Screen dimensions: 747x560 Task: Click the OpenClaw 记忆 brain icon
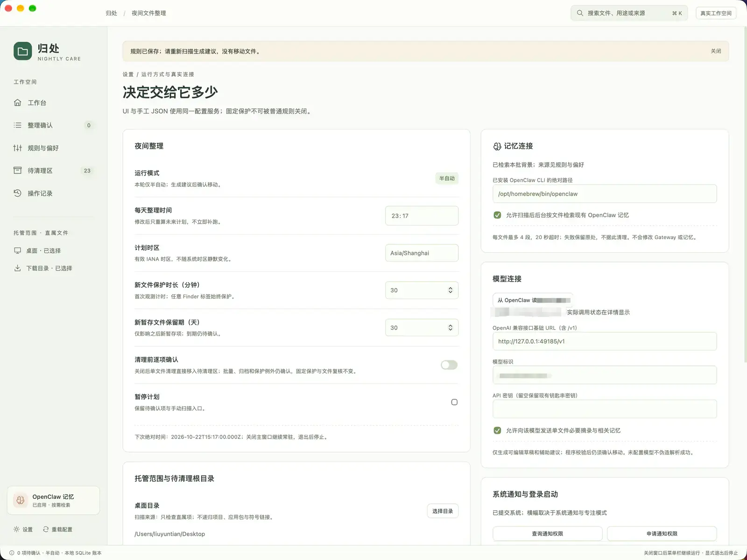21,500
